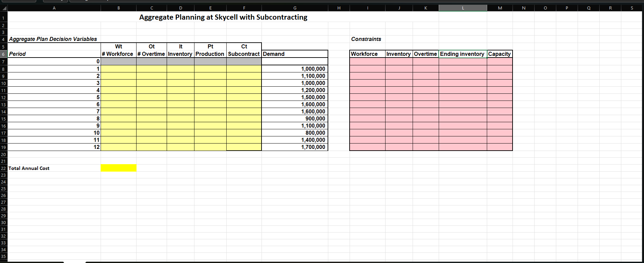Click the pink Capacity cell for period 12

click(x=500, y=147)
